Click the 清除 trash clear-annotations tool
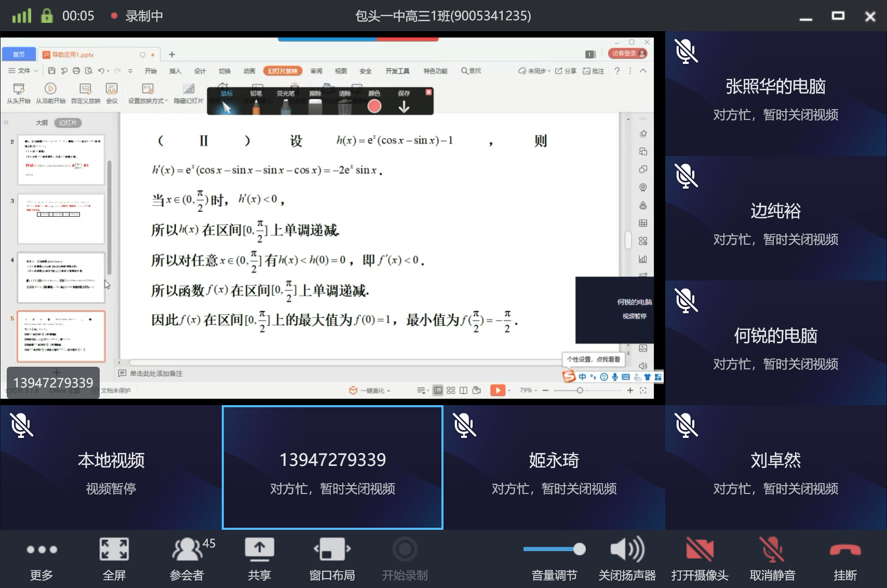Image resolution: width=887 pixels, height=588 pixels. click(x=345, y=102)
